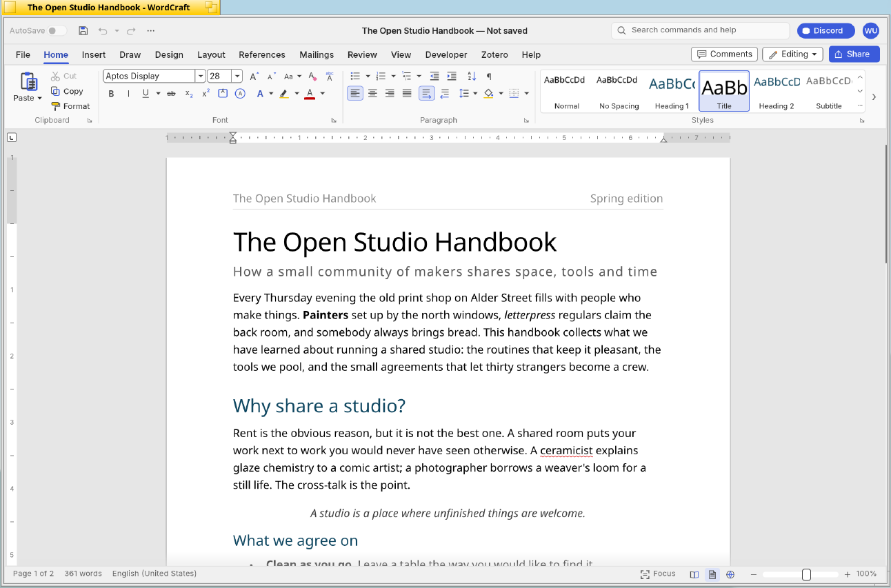Screen dimensions: 891x588
Task: Increase paragraph indent
Action: point(452,76)
